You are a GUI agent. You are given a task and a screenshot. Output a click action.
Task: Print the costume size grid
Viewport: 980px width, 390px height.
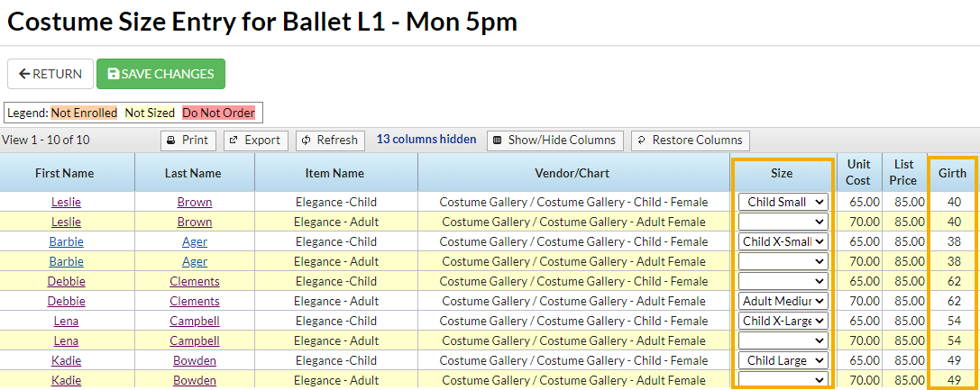coord(188,141)
